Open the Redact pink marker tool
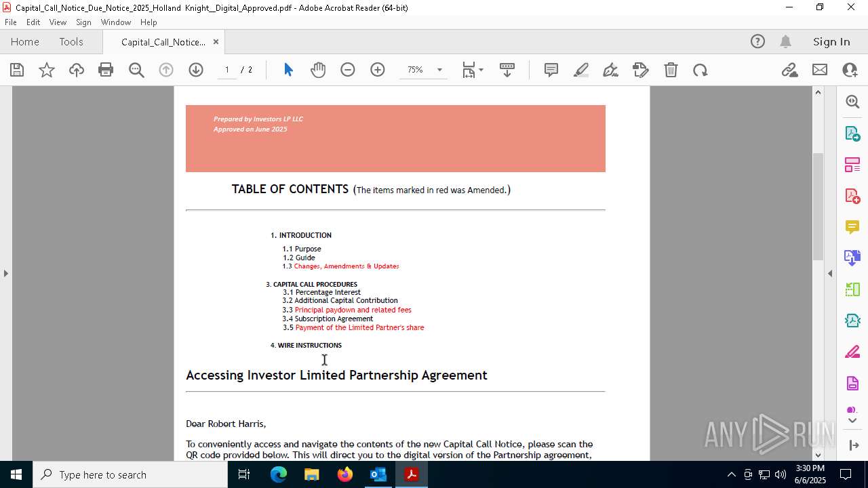Image resolution: width=868 pixels, height=488 pixels. click(852, 352)
